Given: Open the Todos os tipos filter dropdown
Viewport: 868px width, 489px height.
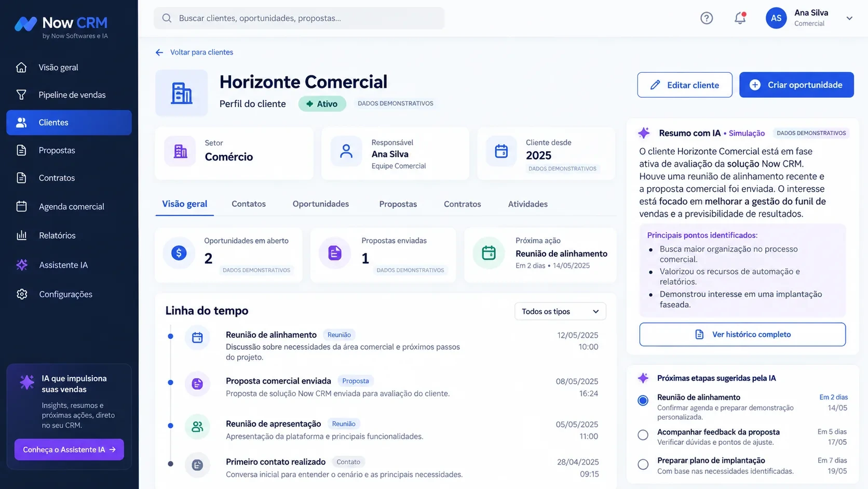Looking at the screenshot, I should (x=560, y=311).
